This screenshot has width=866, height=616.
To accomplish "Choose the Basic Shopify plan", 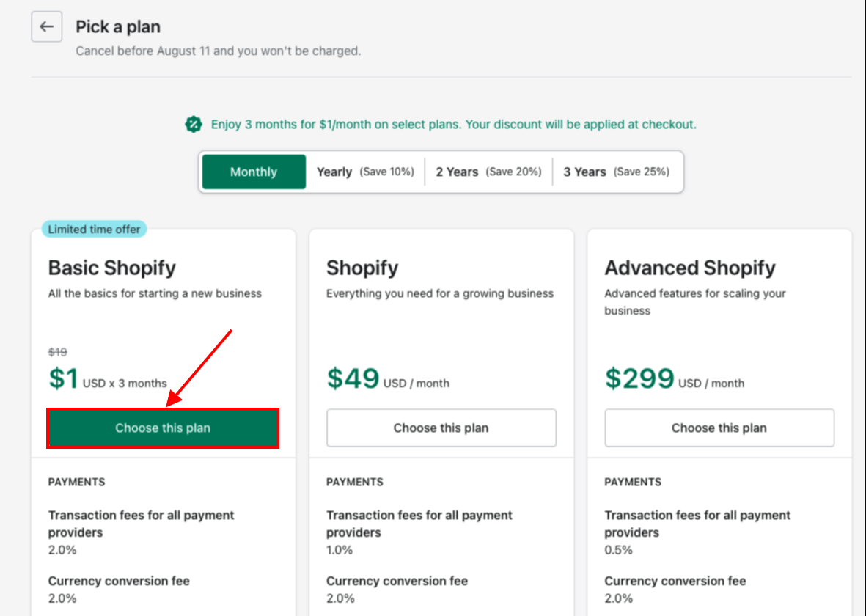I will pos(163,428).
